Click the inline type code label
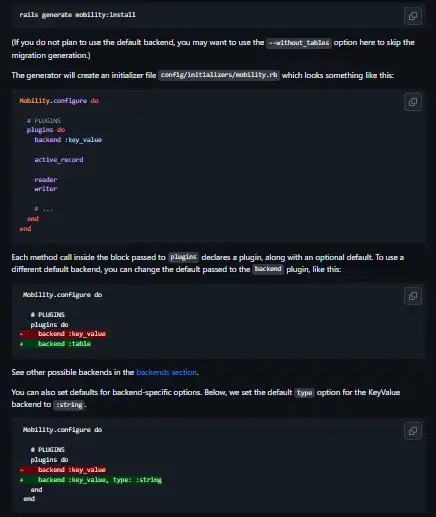Viewport: 436px width, 517px height. tap(304, 393)
